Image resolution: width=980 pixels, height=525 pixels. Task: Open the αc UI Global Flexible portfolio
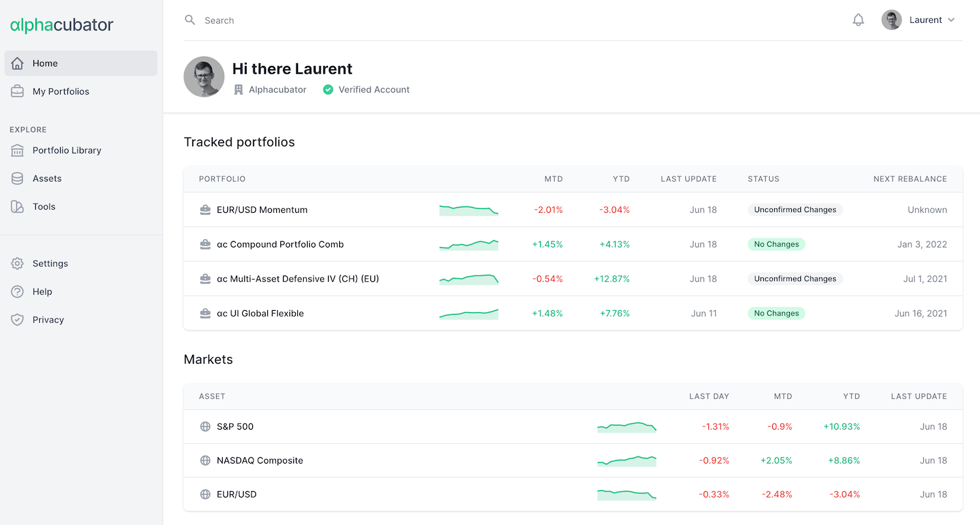(x=260, y=313)
